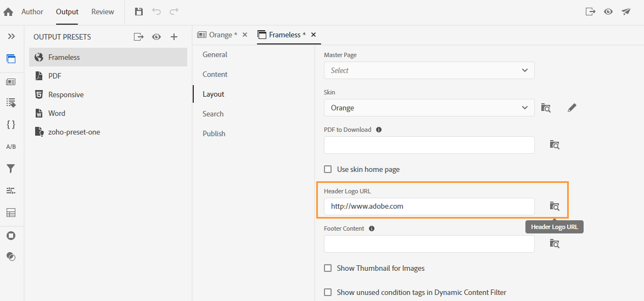Save the project with floppy disk icon

pos(139,12)
